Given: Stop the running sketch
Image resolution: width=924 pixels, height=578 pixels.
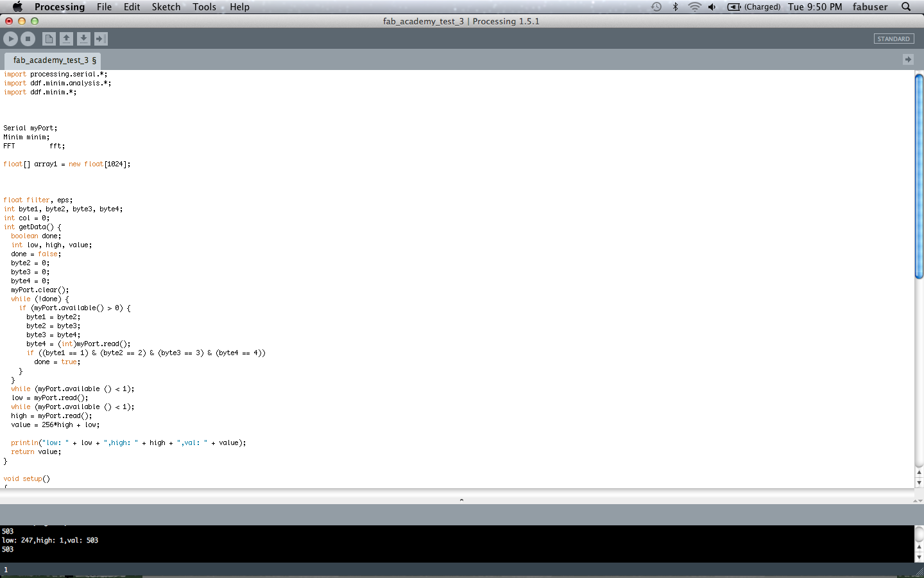Looking at the screenshot, I should pyautogui.click(x=28, y=39).
